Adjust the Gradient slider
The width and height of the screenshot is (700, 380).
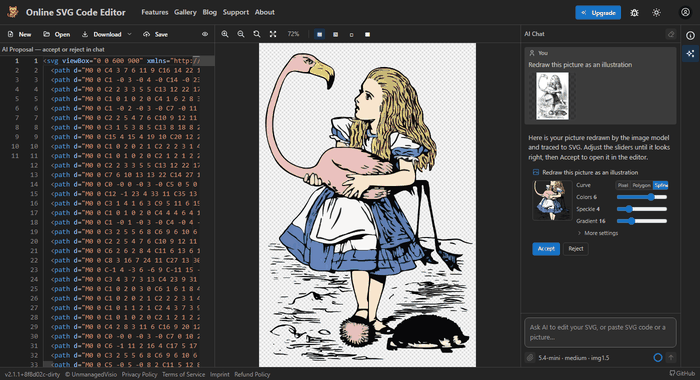point(642,221)
